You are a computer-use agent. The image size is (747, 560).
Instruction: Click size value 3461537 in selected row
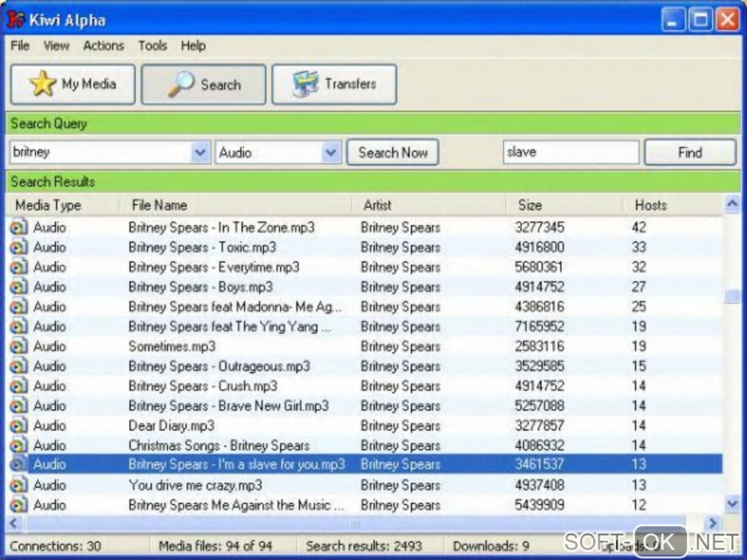click(x=539, y=464)
